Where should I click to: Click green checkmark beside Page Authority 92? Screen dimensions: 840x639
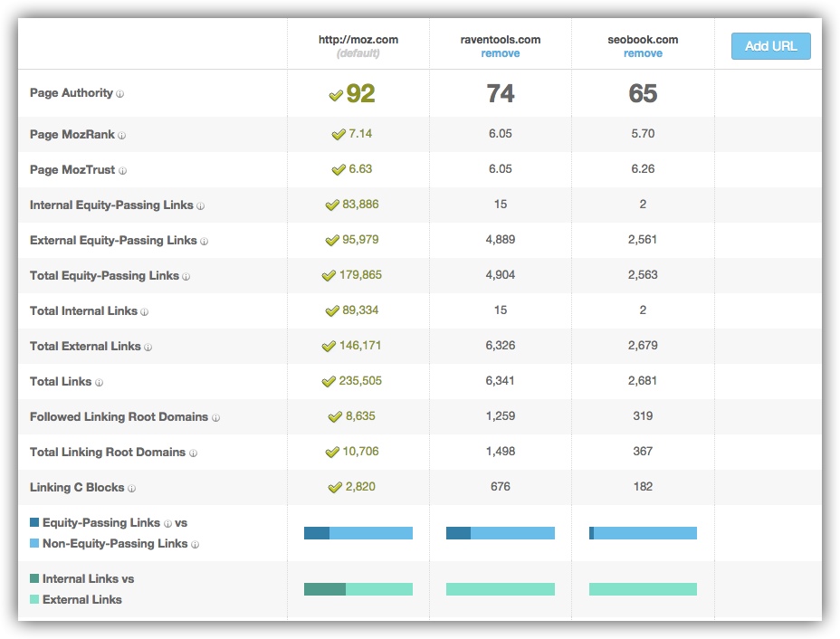click(x=336, y=95)
